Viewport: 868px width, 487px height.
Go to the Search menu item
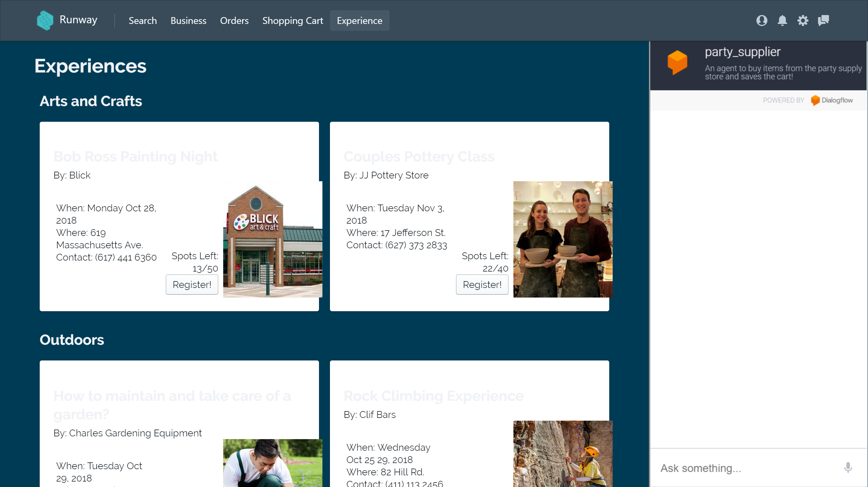[142, 21]
